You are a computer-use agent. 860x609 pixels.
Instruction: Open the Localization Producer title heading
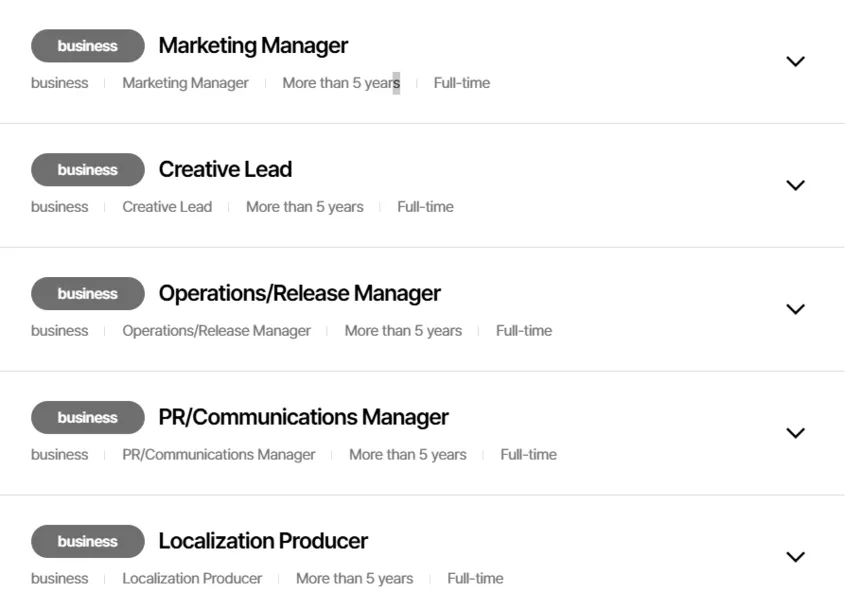263,542
